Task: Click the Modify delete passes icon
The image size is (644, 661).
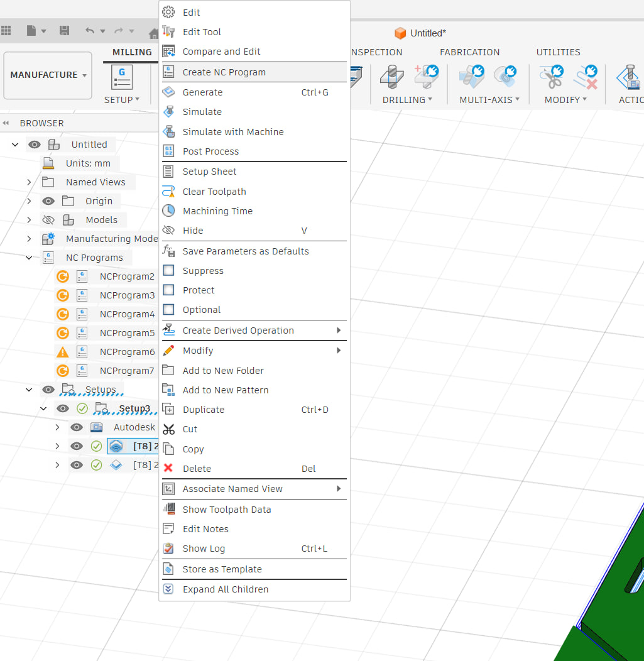Action: (x=586, y=76)
